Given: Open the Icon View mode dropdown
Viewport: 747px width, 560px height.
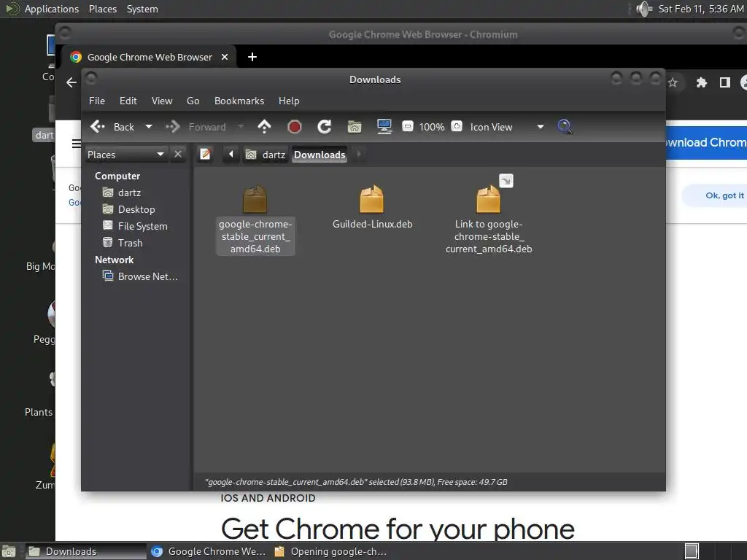Looking at the screenshot, I should tap(507, 127).
